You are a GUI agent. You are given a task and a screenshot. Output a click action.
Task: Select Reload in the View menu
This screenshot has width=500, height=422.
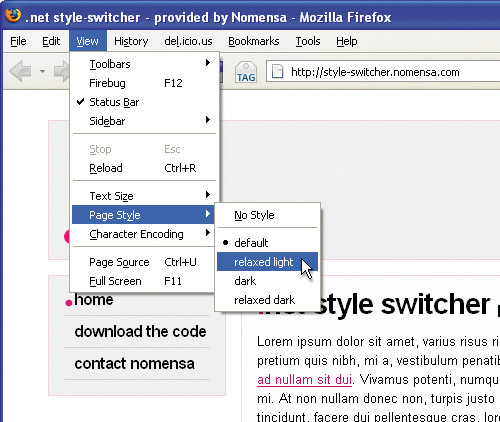pos(144,168)
